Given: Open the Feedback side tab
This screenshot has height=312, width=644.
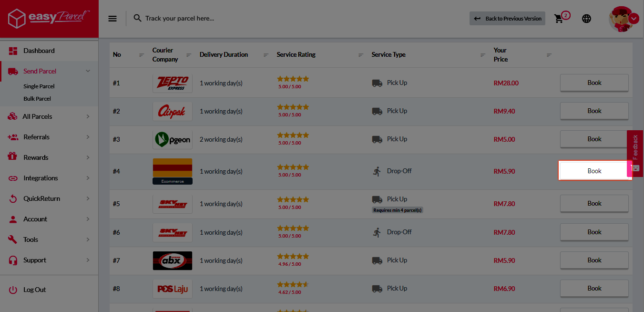Looking at the screenshot, I should 635,153.
